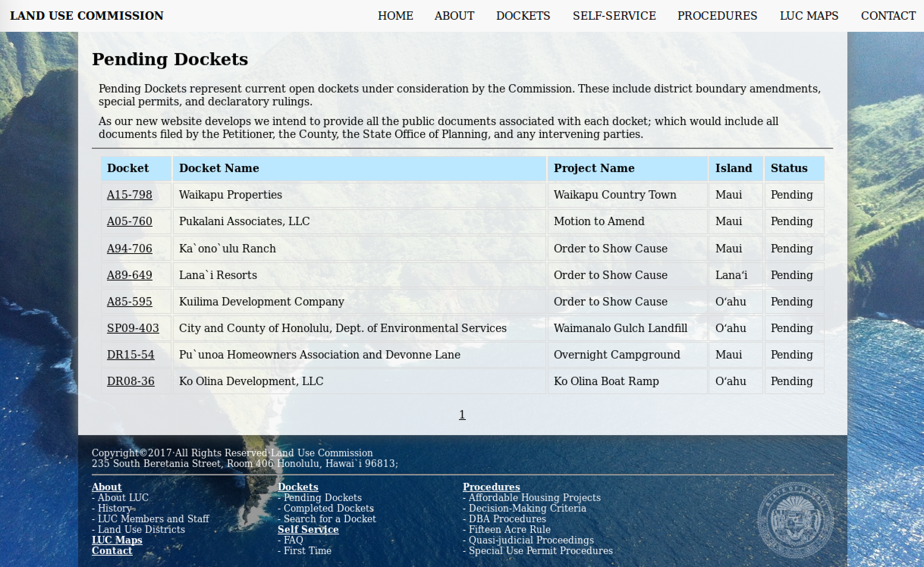Open docket A94-706 link
The height and width of the screenshot is (567, 924).
tap(129, 249)
